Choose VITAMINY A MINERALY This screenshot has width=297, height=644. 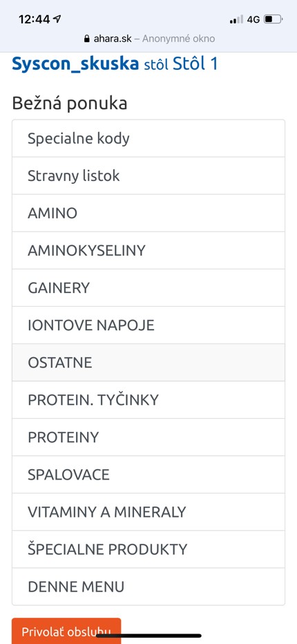point(148,512)
